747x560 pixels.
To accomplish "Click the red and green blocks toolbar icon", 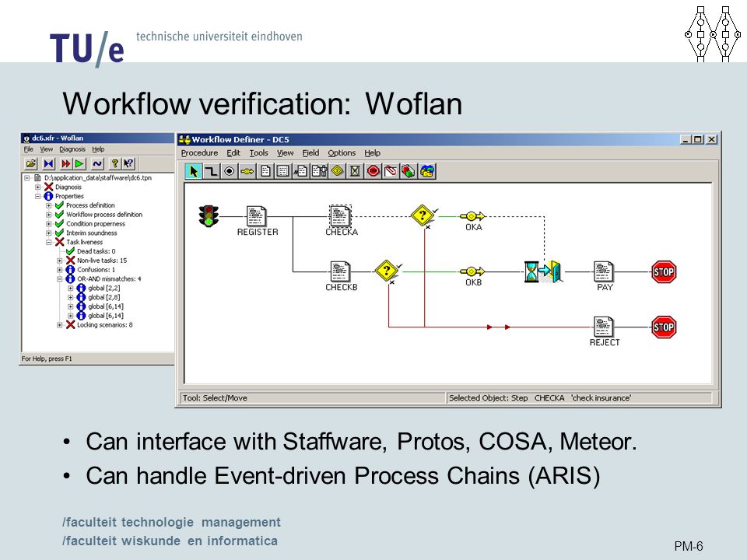I will pyautogui.click(x=409, y=171).
